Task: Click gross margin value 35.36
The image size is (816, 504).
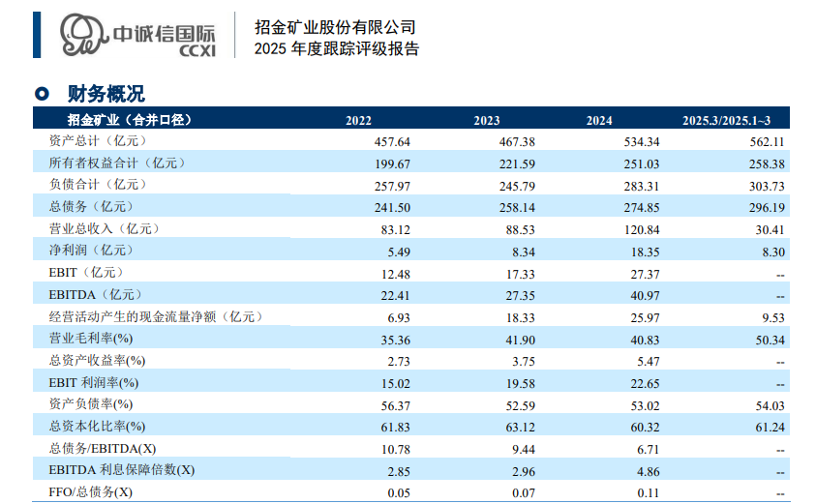Action: click(x=396, y=341)
